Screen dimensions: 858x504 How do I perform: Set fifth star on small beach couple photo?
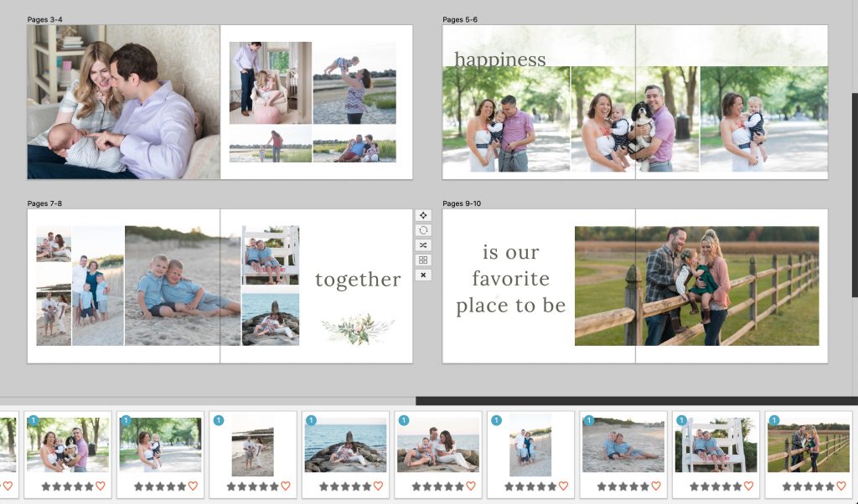pos(274,486)
